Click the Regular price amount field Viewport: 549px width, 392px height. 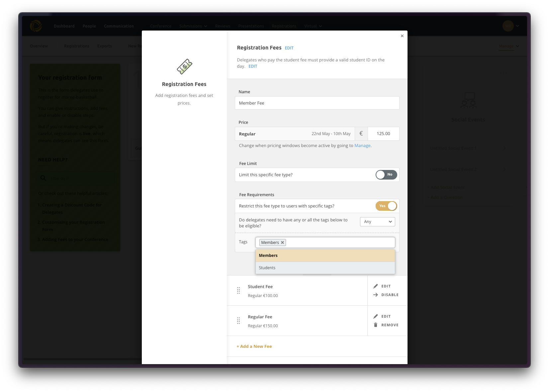coord(383,134)
